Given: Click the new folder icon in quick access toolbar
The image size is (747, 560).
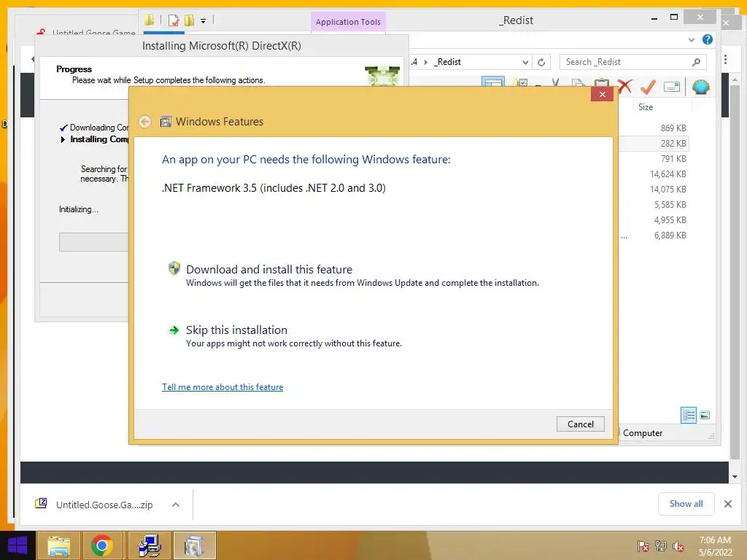Looking at the screenshot, I should [x=189, y=20].
